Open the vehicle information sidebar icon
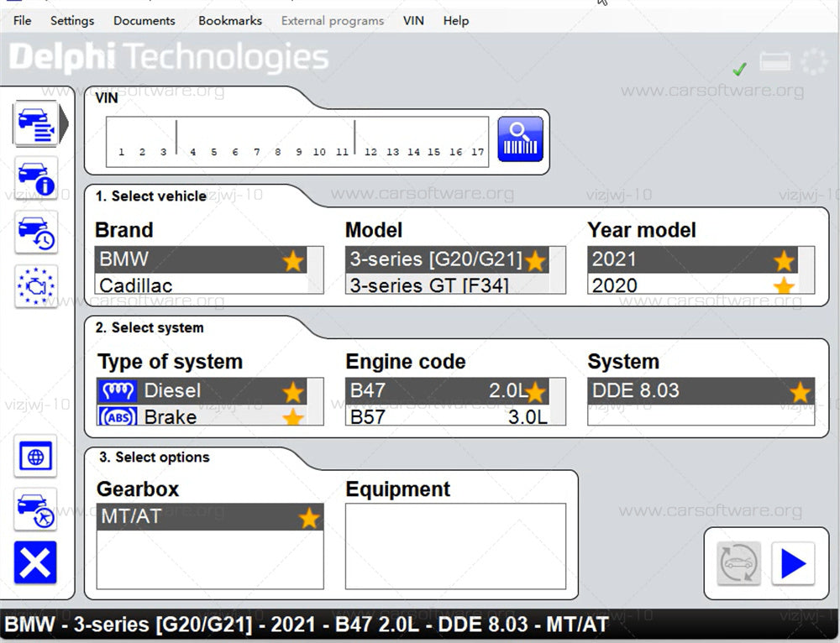The height and width of the screenshot is (643, 840). point(35,178)
